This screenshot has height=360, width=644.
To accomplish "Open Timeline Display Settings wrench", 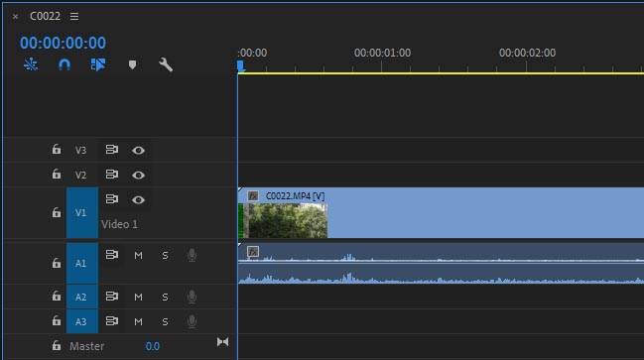I will (166, 64).
